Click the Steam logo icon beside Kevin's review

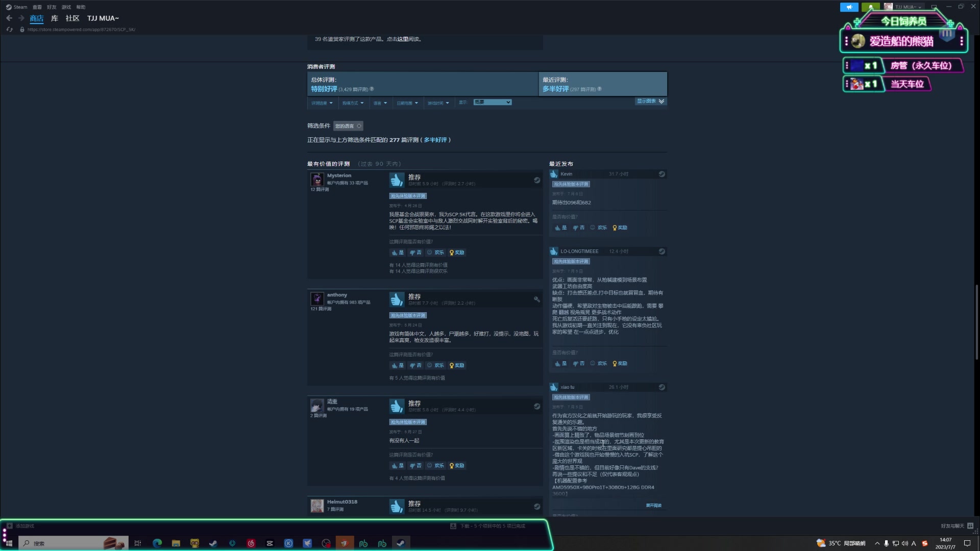662,174
